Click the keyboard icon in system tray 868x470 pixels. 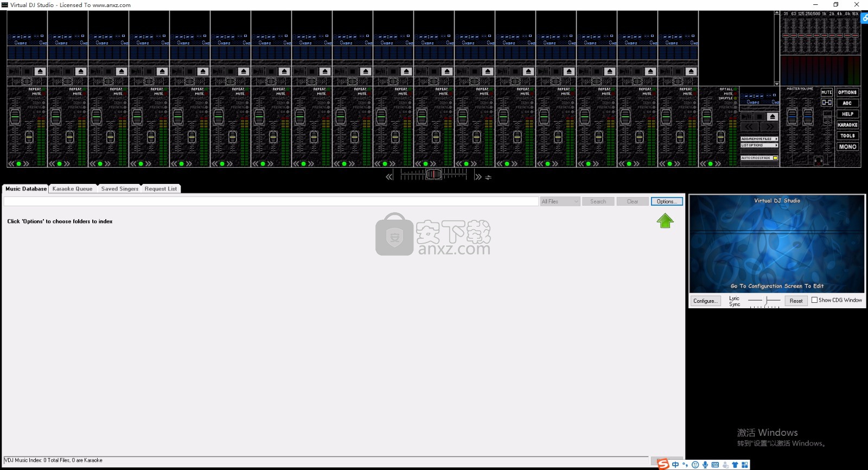point(715,465)
